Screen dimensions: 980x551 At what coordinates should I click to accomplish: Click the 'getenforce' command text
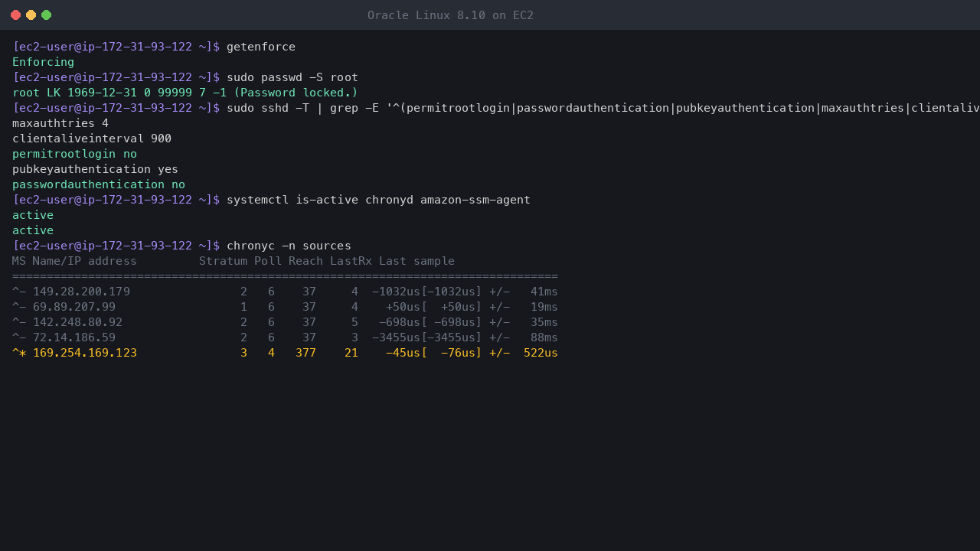point(261,47)
